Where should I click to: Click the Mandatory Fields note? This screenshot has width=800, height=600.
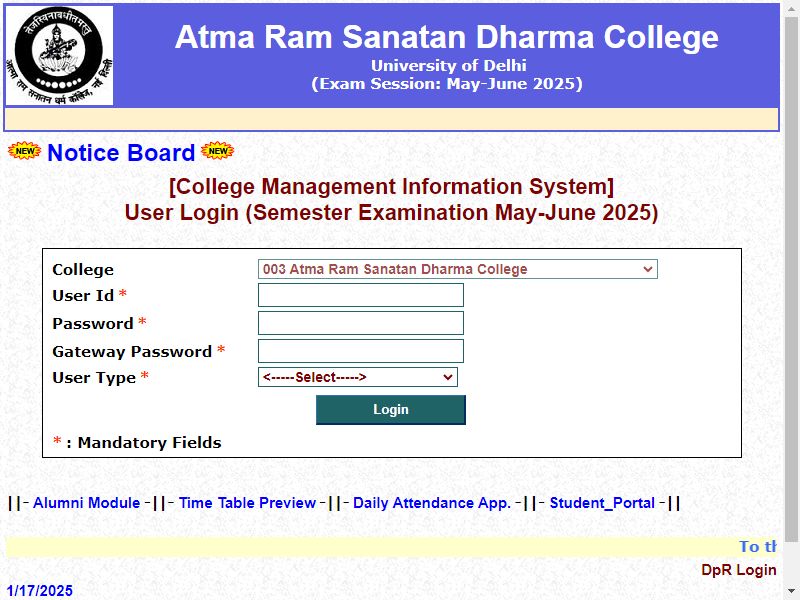click(x=137, y=442)
